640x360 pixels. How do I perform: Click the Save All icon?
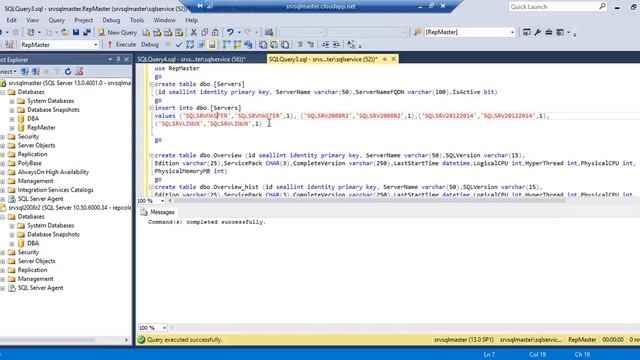pos(87,32)
